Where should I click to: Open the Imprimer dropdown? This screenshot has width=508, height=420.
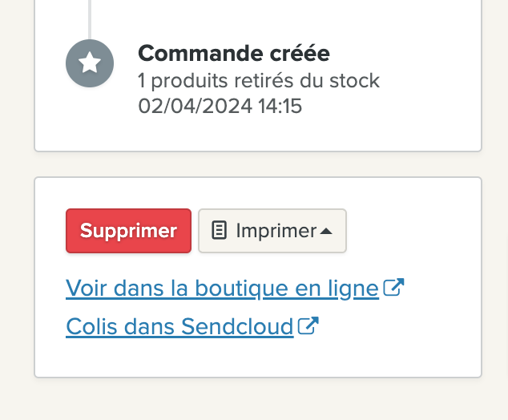pyautogui.click(x=272, y=231)
